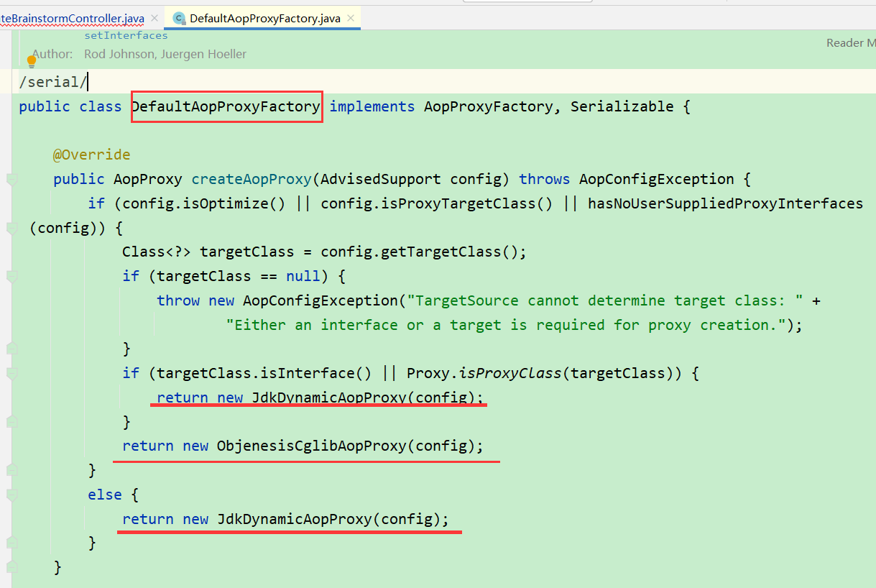Switch to the BrainstormController.java tab
This screenshot has height=588, width=876.
(x=72, y=18)
